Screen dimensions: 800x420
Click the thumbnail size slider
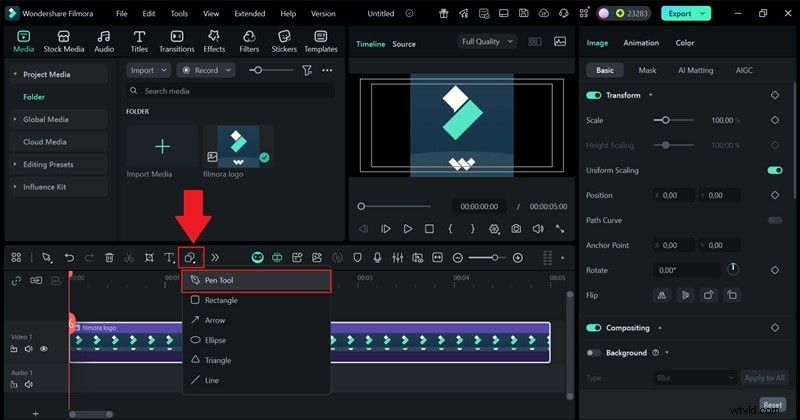[271, 70]
